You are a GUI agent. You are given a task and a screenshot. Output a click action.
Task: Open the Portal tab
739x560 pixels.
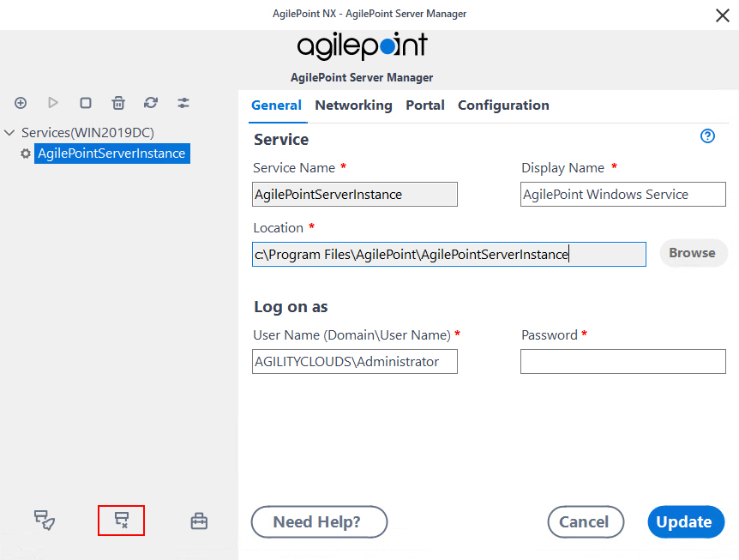point(425,105)
